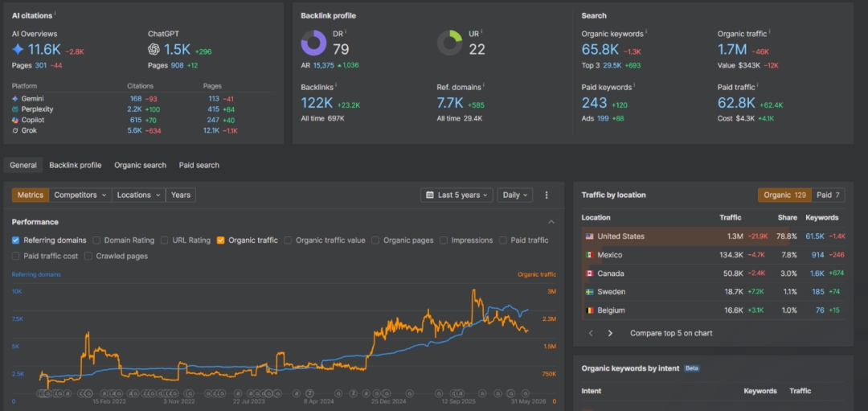Image resolution: width=868 pixels, height=411 pixels.
Task: Click the green UR donut chart
Action: 449,43
